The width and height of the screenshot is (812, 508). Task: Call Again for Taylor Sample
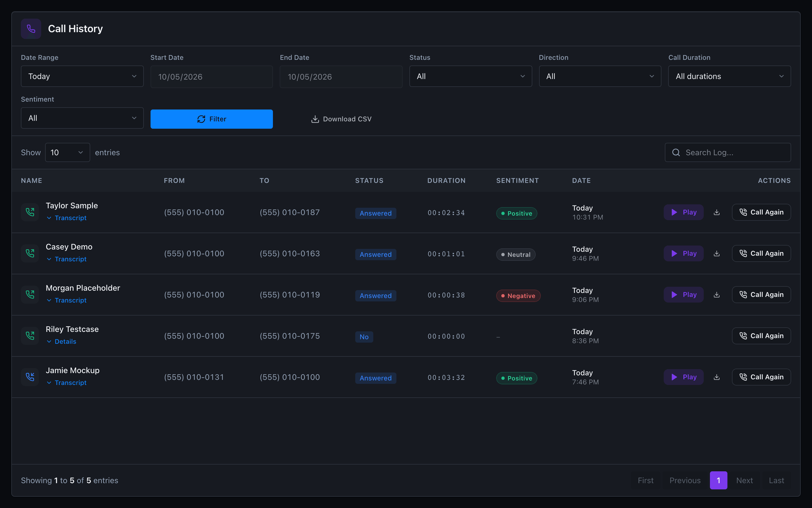[761, 212]
